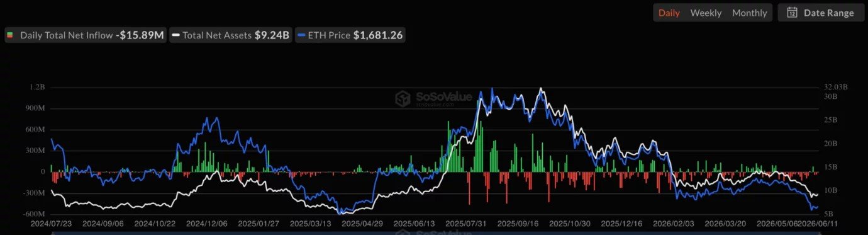Click the 5B right axis label
The image size is (868, 235).
[x=828, y=214]
